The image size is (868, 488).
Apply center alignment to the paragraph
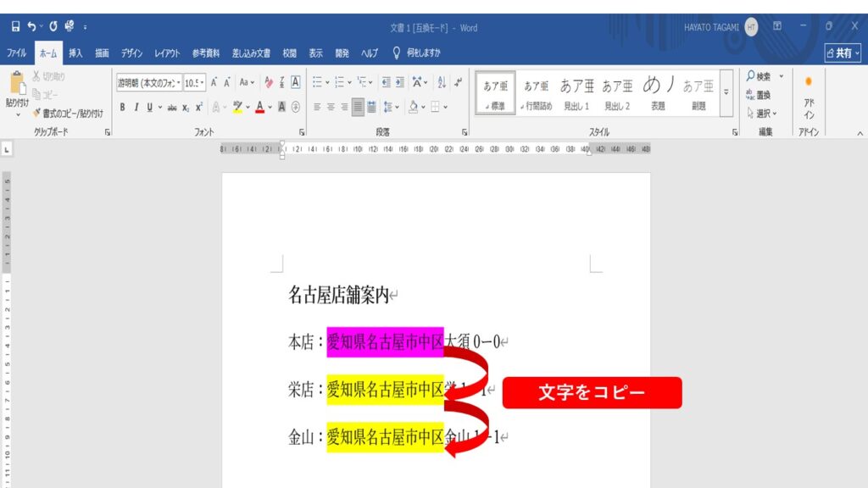coord(331,107)
